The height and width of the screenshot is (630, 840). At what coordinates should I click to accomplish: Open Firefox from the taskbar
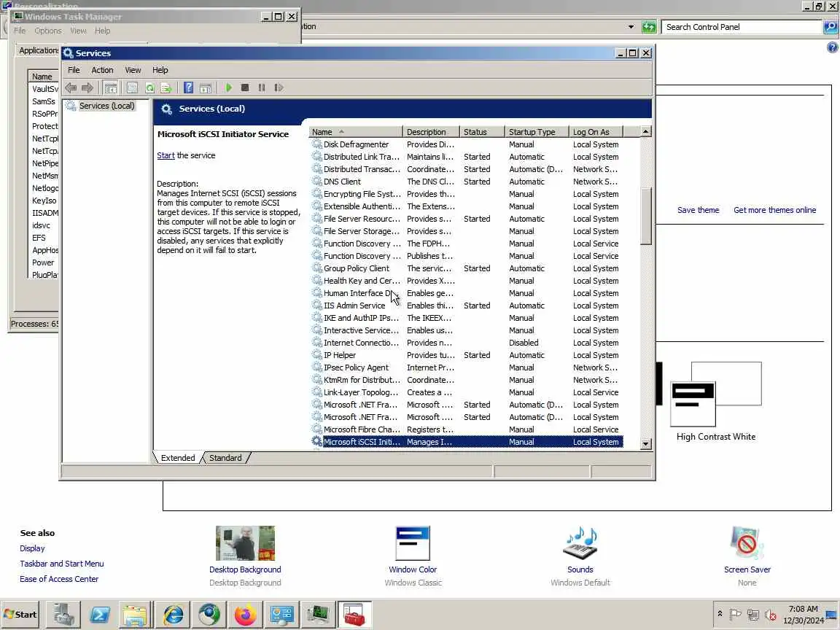click(x=246, y=615)
